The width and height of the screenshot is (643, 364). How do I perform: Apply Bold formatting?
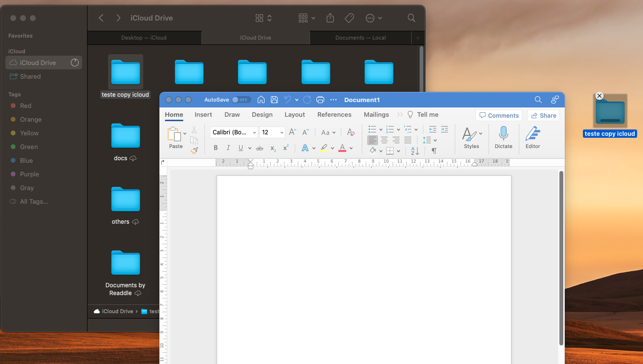pos(216,148)
